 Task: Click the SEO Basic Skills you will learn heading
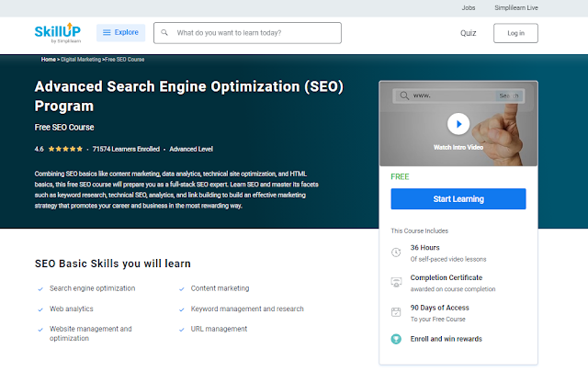pos(113,264)
